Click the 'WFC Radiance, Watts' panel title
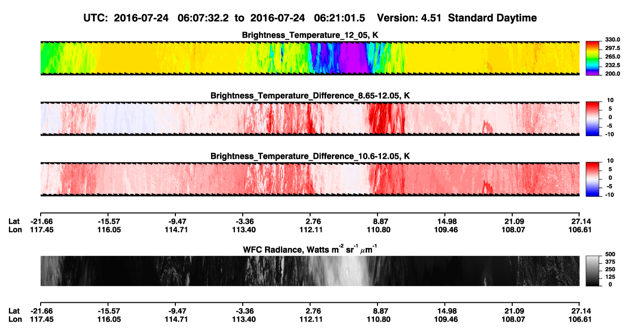644x330 pixels. tap(310, 249)
